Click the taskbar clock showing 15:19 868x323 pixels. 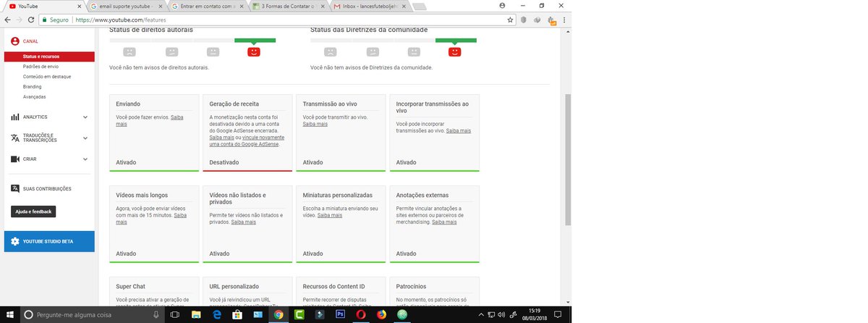(535, 315)
